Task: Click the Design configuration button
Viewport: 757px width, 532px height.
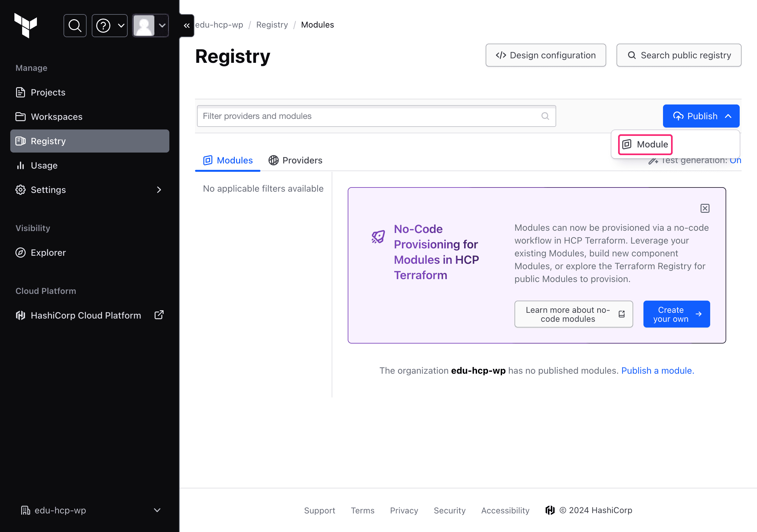Action: [x=546, y=55]
